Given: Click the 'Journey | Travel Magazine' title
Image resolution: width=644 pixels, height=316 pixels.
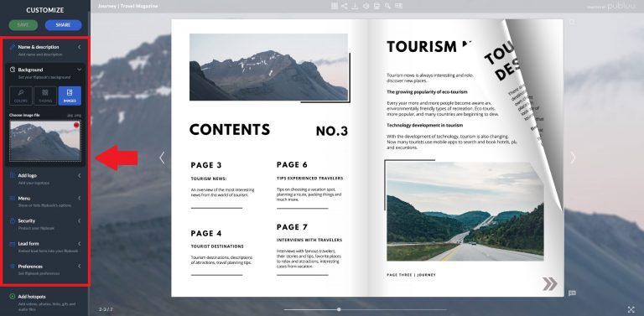Looking at the screenshot, I should [127, 6].
